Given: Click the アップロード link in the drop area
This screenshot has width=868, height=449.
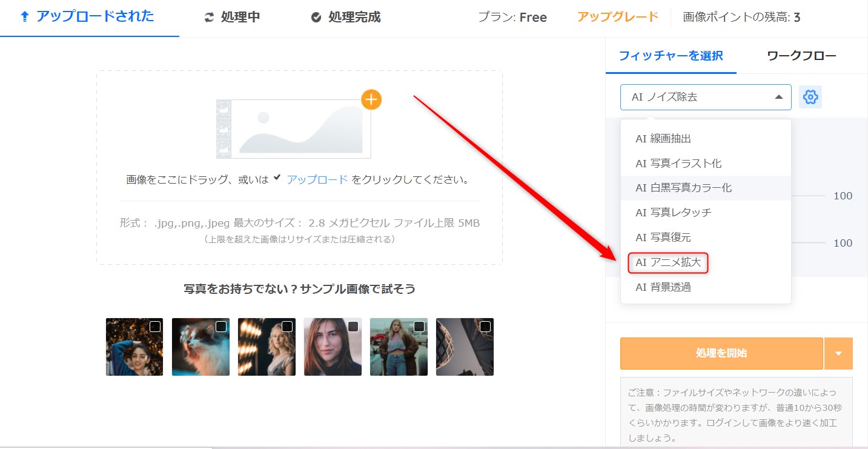Looking at the screenshot, I should coord(317,179).
